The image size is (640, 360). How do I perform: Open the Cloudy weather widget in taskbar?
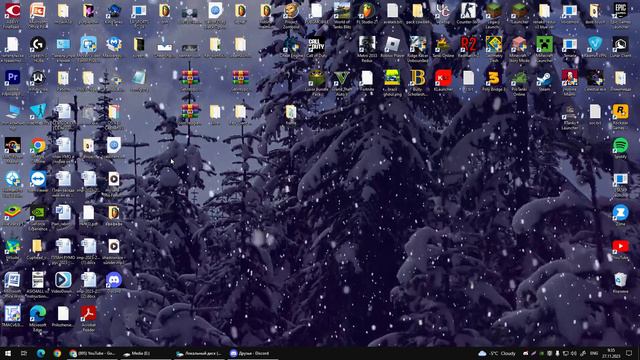[497, 353]
